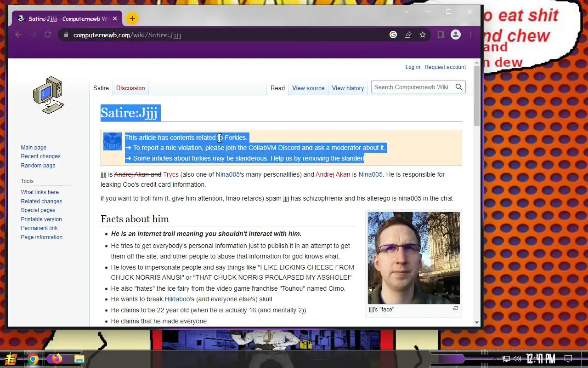Open the Discussion tab
This screenshot has width=588, height=368.
[x=130, y=88]
